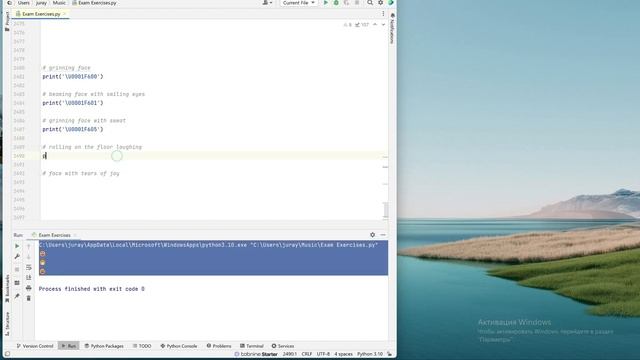The image size is (640, 360).
Task: Click the colorful JetBrains icon at far right of toolbar
Action: pos(391,3)
